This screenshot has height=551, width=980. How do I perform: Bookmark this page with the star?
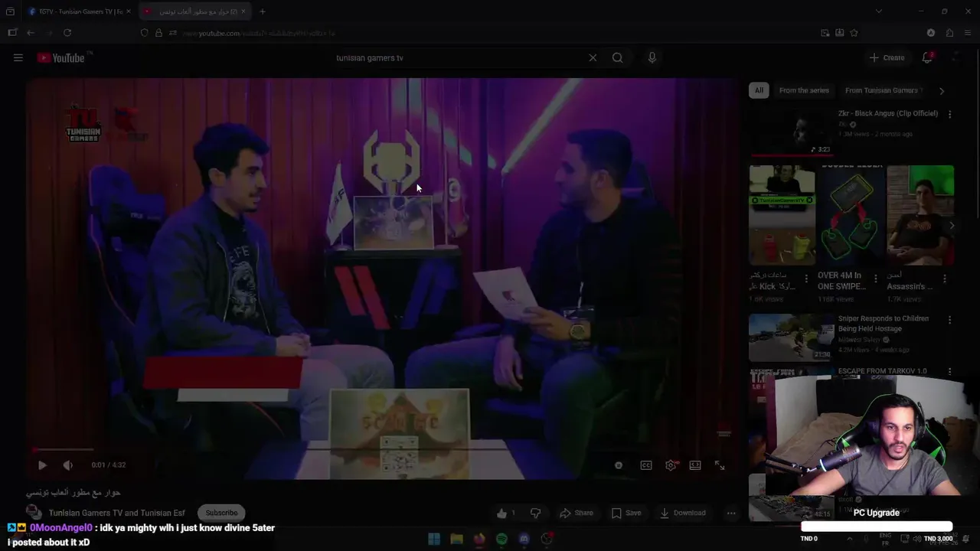coord(854,33)
